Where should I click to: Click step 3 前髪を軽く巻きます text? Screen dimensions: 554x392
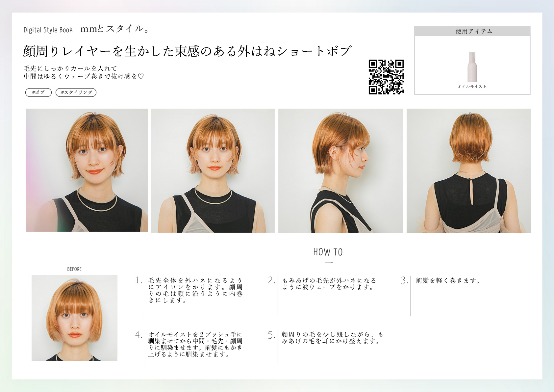(448, 280)
